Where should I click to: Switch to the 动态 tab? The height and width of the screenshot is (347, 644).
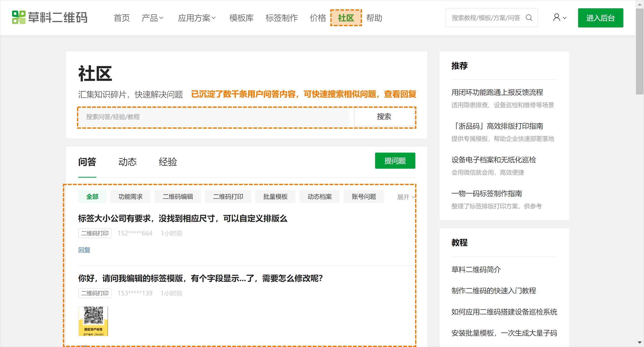[x=127, y=162]
